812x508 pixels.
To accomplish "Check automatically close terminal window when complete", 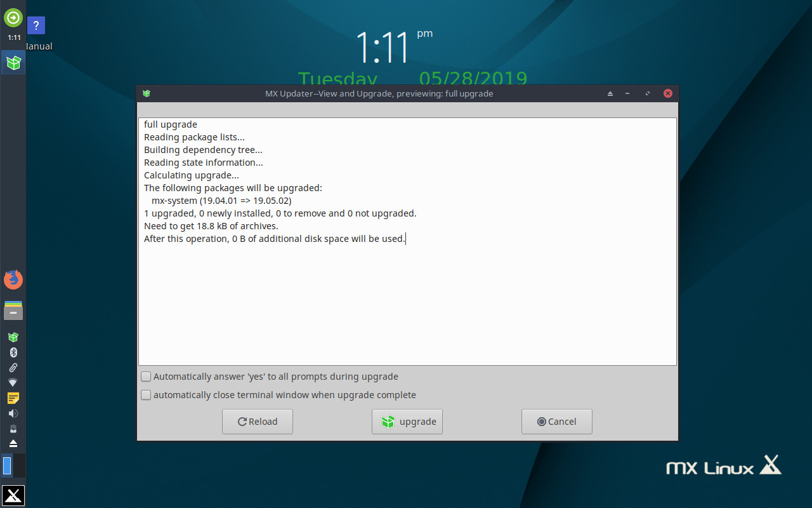I will coord(145,394).
